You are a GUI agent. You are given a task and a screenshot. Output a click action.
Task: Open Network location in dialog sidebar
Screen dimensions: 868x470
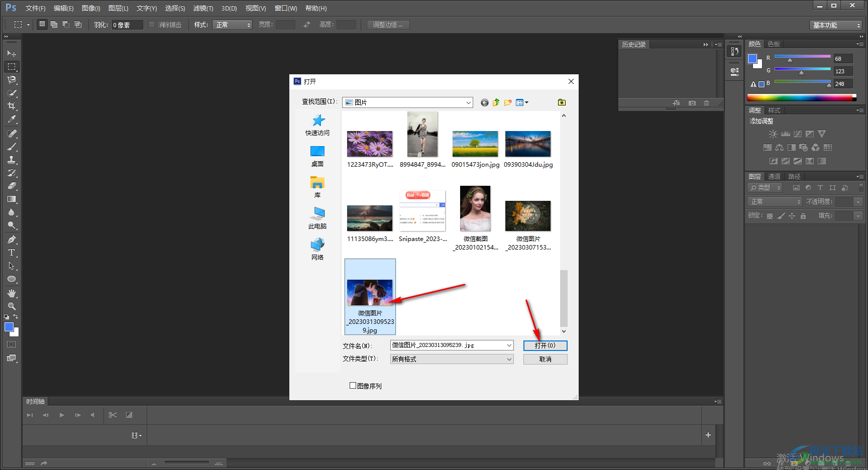click(317, 249)
